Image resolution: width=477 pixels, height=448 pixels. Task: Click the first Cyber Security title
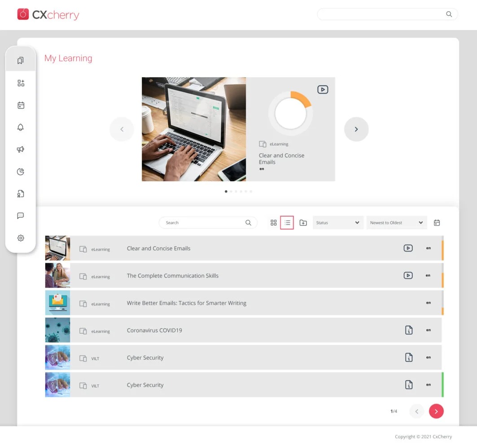tap(145, 358)
